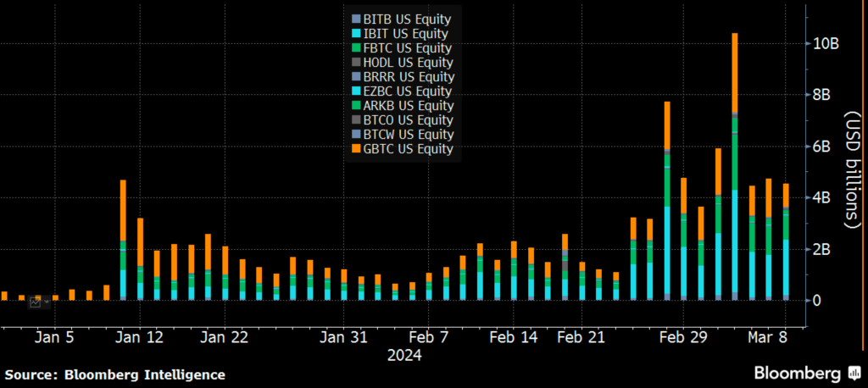This screenshot has width=868, height=388.
Task: Click the 4B y-axis label
Action: tap(821, 198)
